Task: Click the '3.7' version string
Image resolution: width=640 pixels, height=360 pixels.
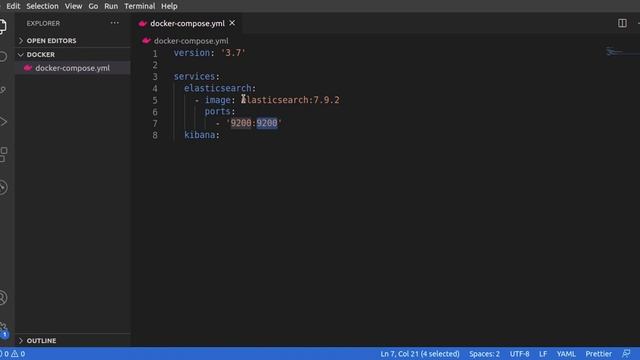Action: (x=233, y=53)
